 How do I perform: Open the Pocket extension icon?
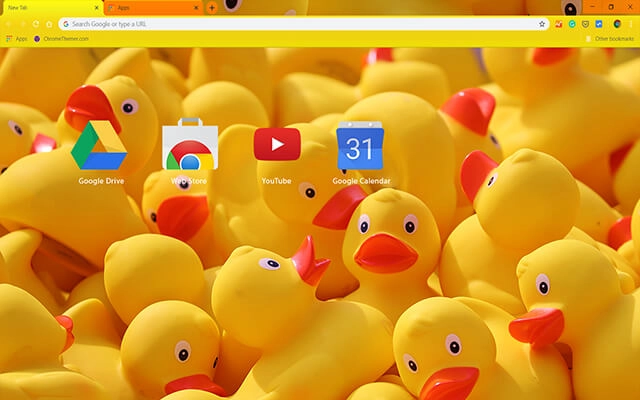[x=585, y=24]
